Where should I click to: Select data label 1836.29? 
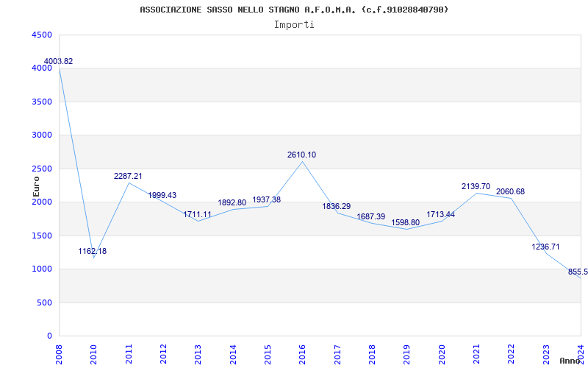[x=337, y=206]
